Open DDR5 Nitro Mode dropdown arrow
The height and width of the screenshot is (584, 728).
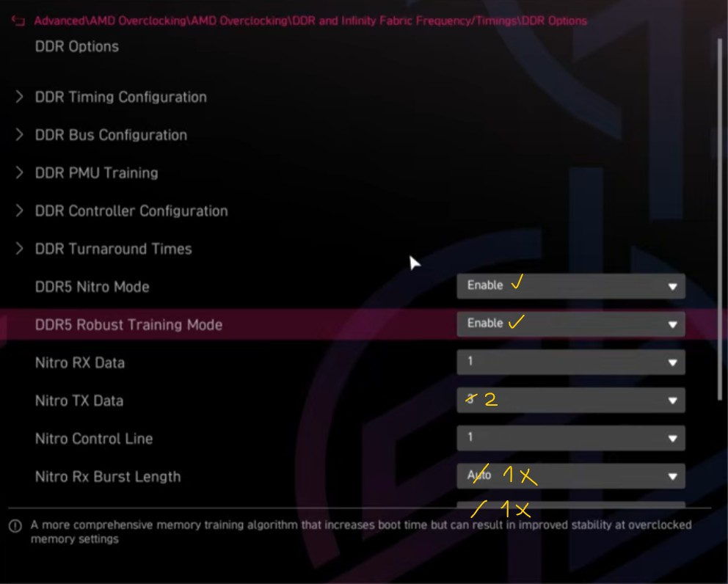click(672, 286)
